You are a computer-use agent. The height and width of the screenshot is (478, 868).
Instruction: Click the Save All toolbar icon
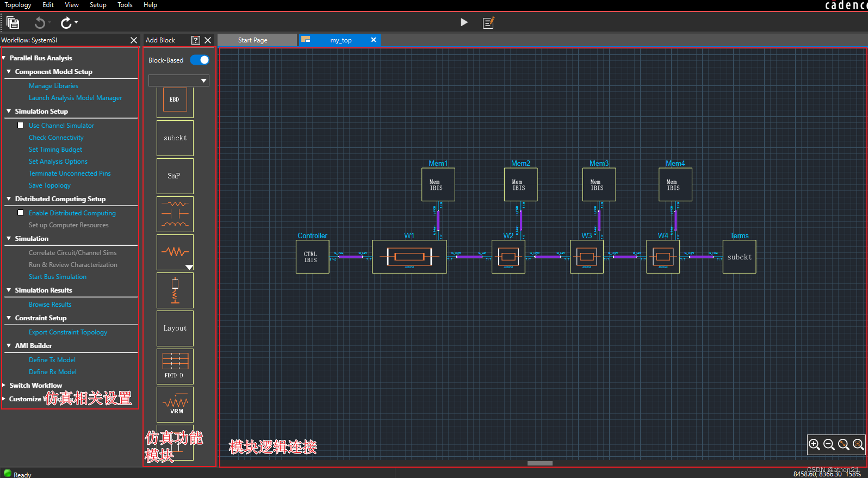point(13,22)
